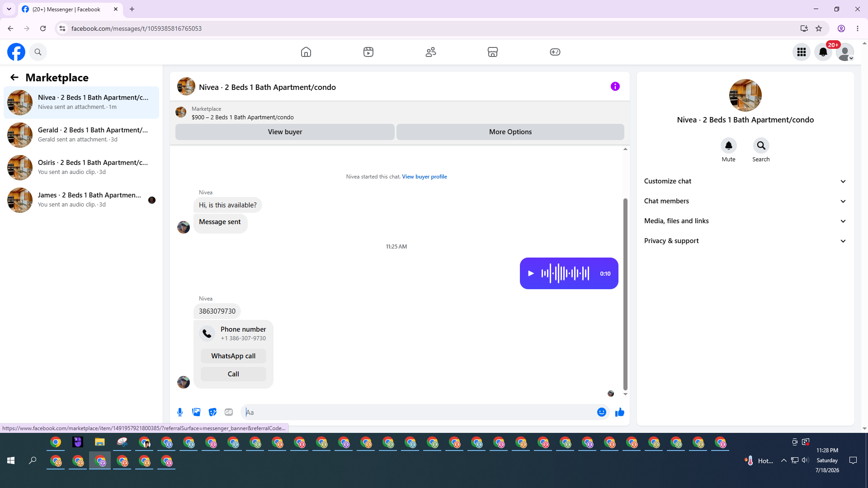Play the 0:10 voice message
The width and height of the screenshot is (868, 488).
click(531, 273)
